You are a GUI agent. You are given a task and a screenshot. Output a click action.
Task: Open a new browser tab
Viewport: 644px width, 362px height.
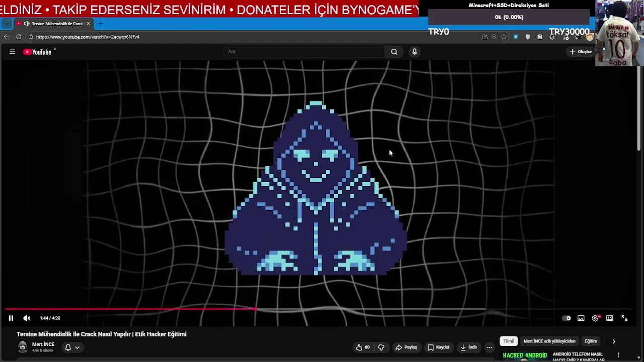point(100,24)
